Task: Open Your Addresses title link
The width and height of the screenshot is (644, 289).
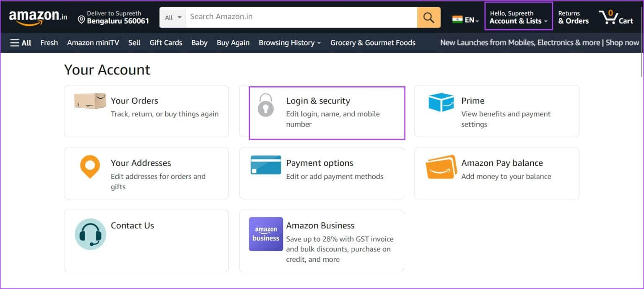Action: (x=141, y=163)
